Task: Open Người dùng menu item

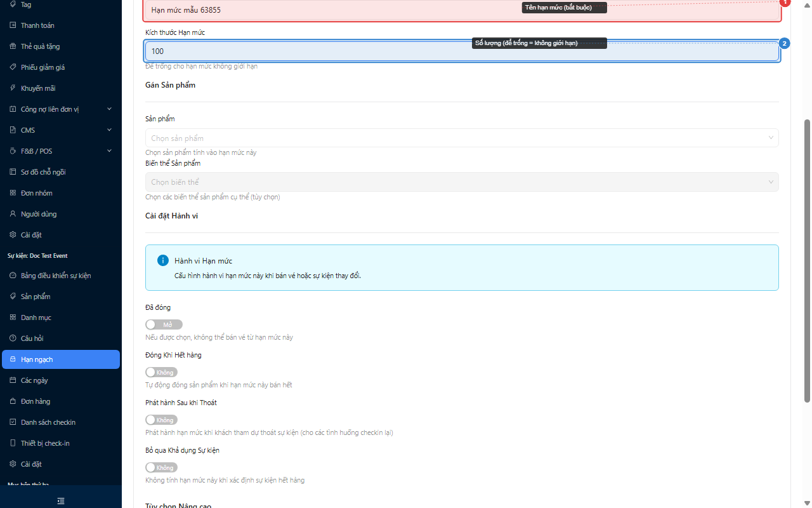Action: tap(61, 214)
